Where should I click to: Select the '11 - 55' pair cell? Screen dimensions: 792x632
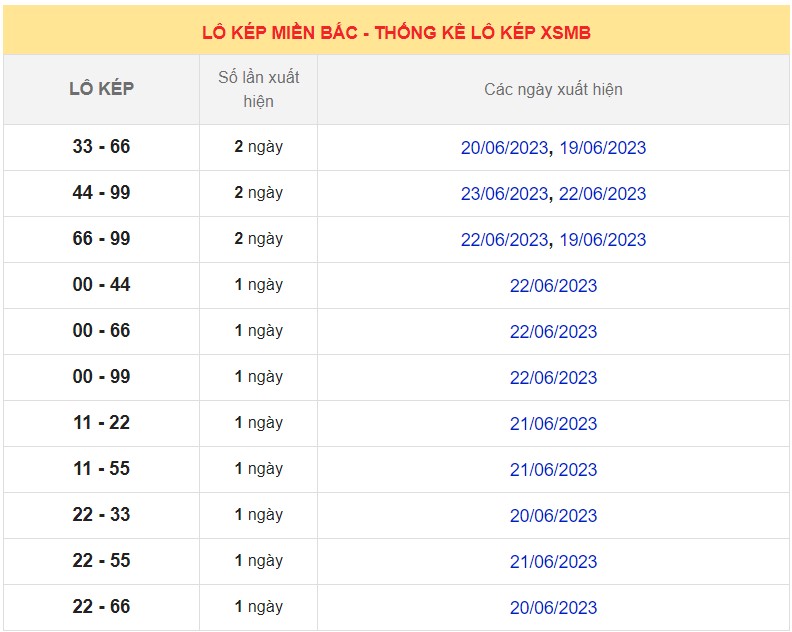pyautogui.click(x=102, y=468)
